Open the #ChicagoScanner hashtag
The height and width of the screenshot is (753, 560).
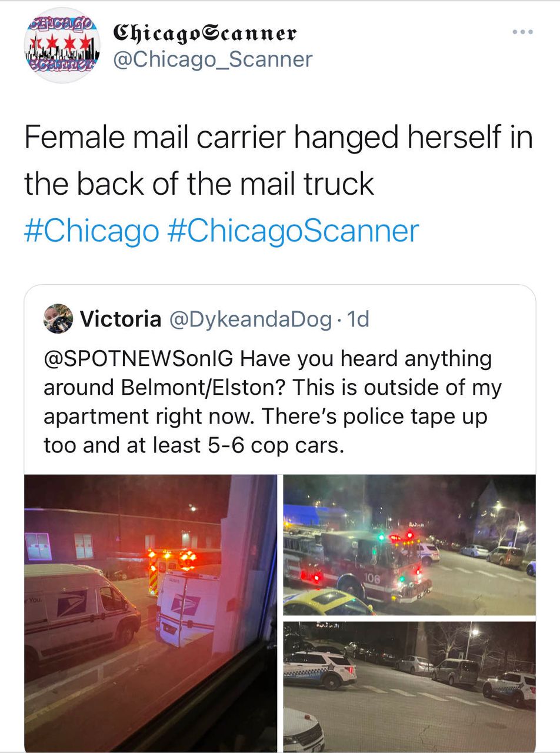pos(293,230)
